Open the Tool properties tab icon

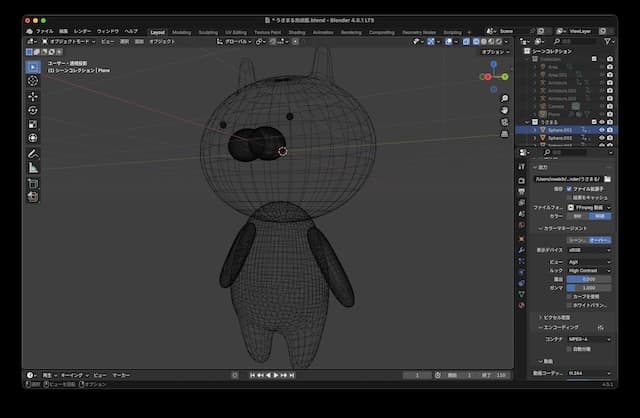pyautogui.click(x=522, y=167)
